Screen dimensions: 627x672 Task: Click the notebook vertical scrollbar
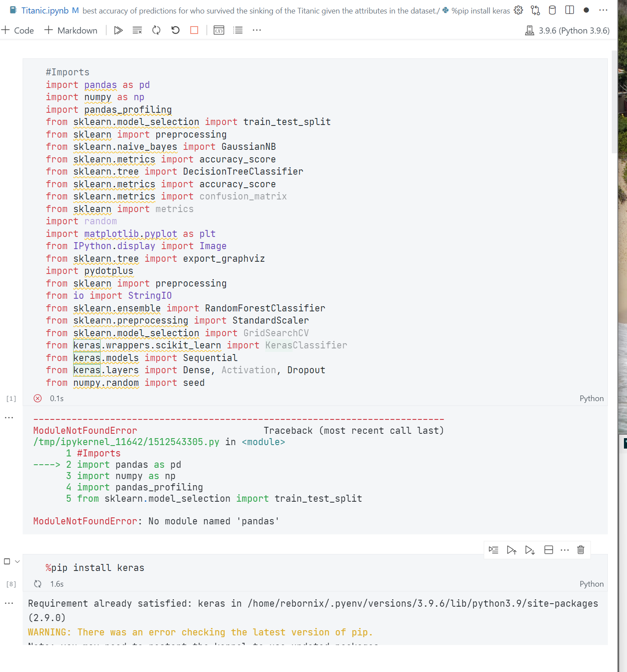(x=614, y=101)
